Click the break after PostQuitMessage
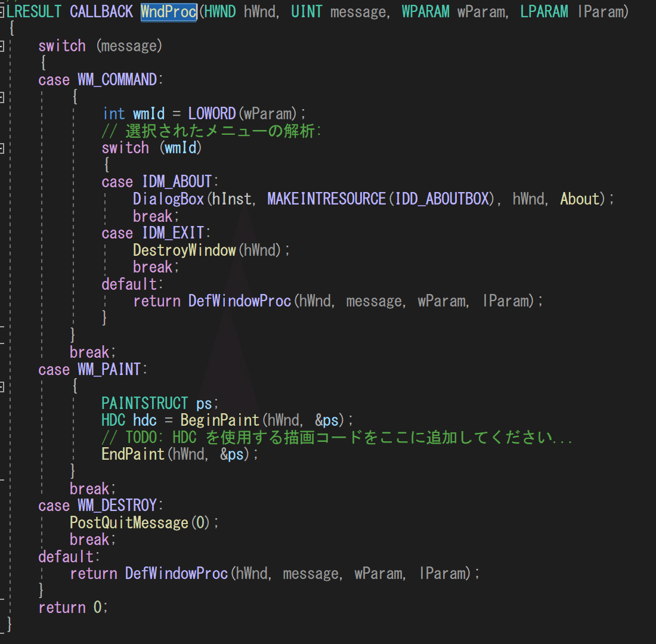The width and height of the screenshot is (656, 644). pos(89,540)
